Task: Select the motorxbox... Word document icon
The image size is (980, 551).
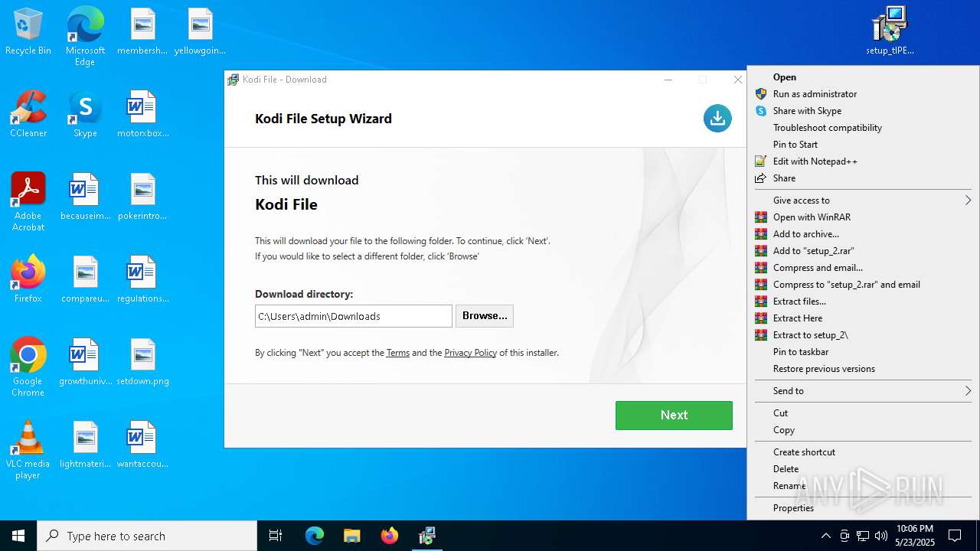Action: [142, 114]
